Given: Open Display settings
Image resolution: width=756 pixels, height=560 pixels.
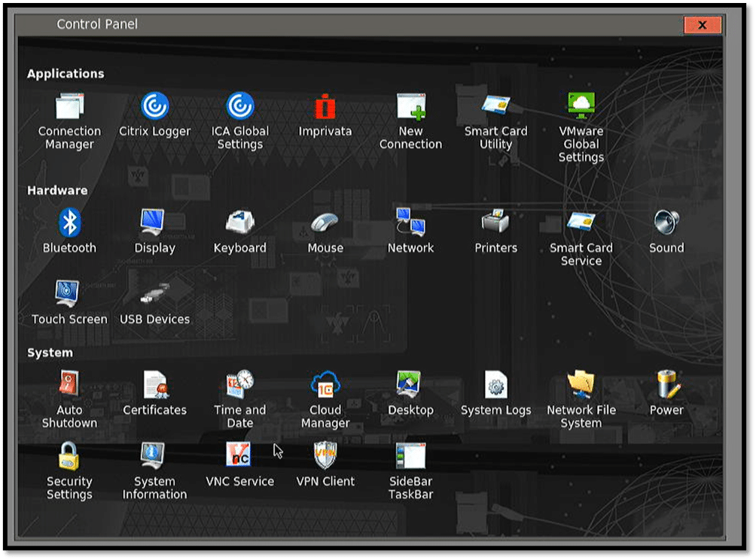Looking at the screenshot, I should pos(155,231).
